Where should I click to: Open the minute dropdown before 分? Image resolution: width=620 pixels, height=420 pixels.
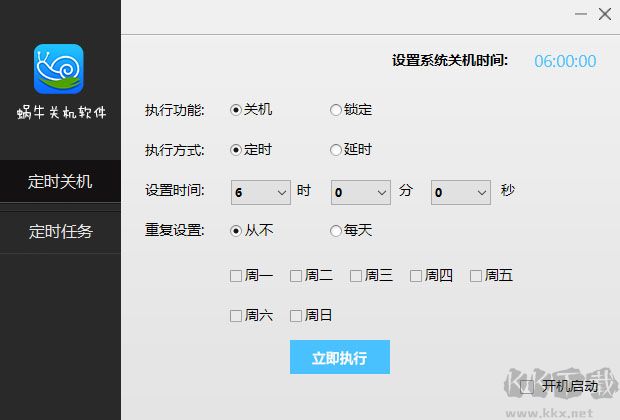361,193
